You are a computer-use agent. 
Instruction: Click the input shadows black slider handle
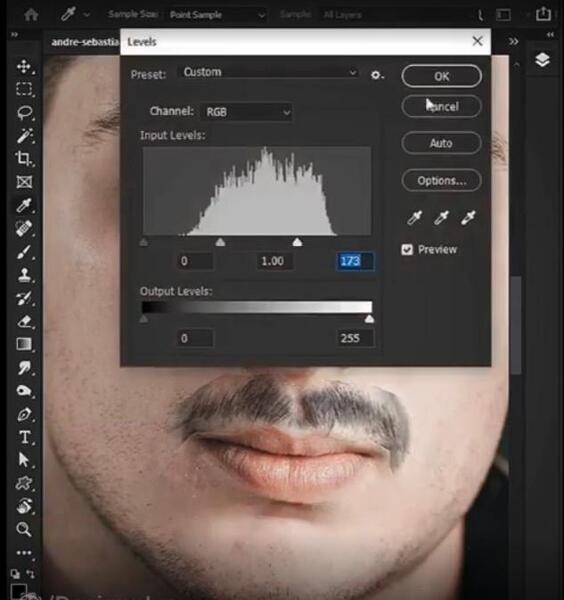144,242
